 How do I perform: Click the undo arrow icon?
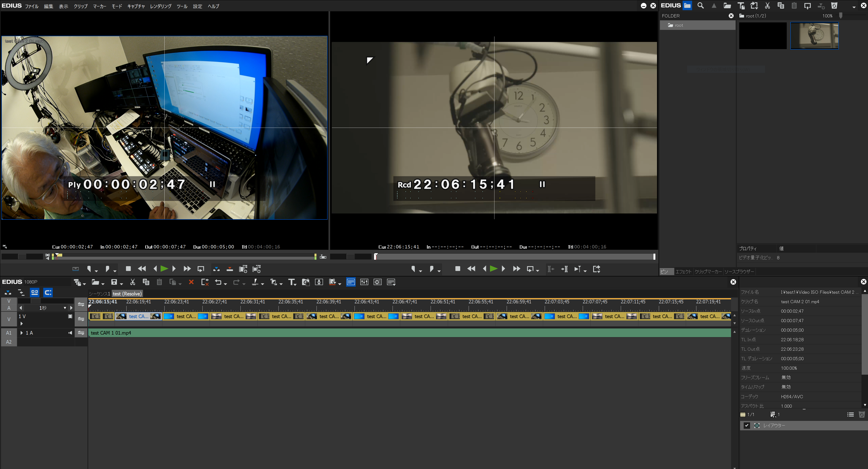click(218, 282)
